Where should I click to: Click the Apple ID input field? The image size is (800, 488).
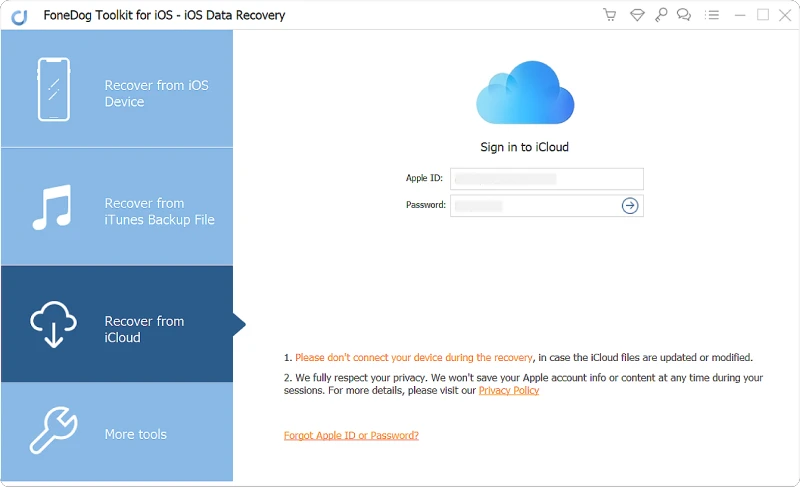(x=546, y=179)
